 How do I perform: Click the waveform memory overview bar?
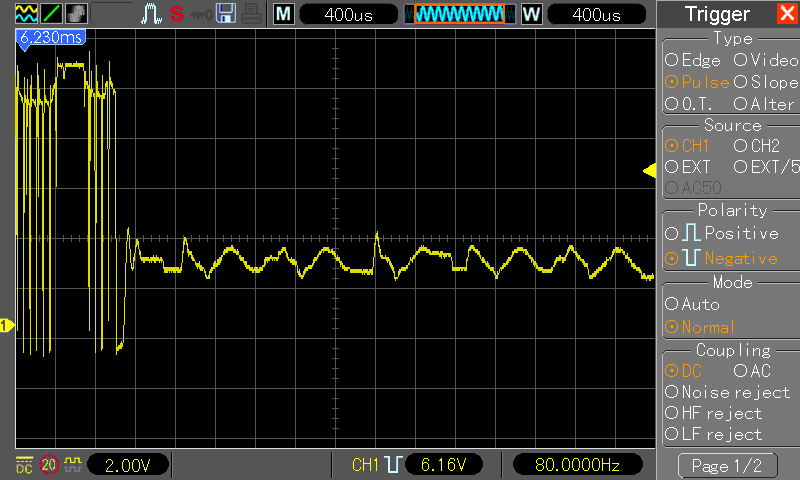[459, 14]
